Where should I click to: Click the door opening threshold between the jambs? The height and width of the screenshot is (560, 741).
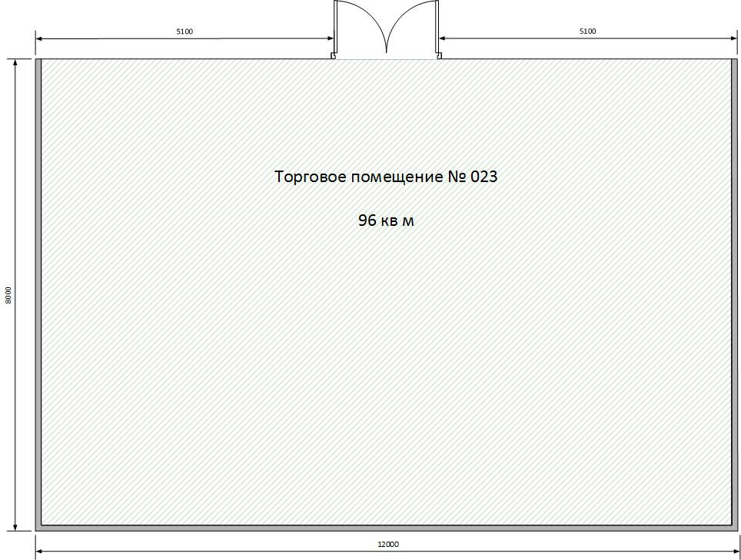[386, 58]
